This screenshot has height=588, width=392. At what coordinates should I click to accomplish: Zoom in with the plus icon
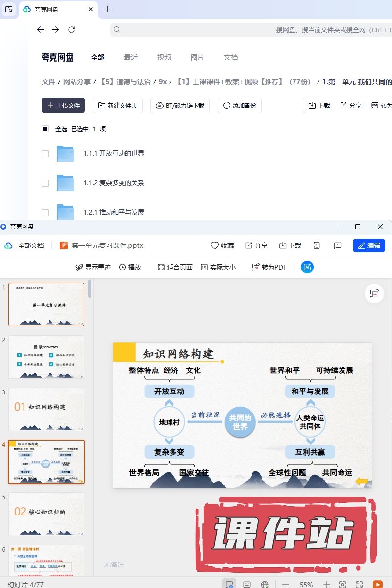click(327, 584)
